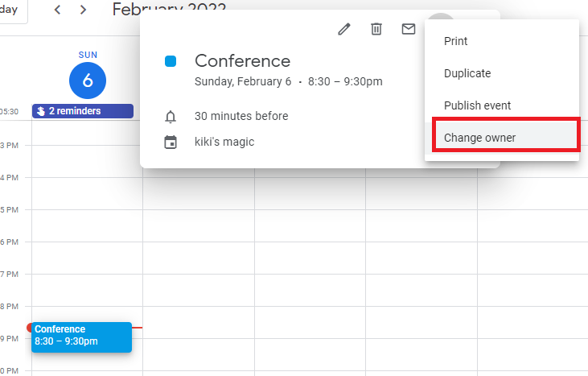Go to previous period with left chevron
This screenshot has height=376, width=588.
(x=57, y=10)
